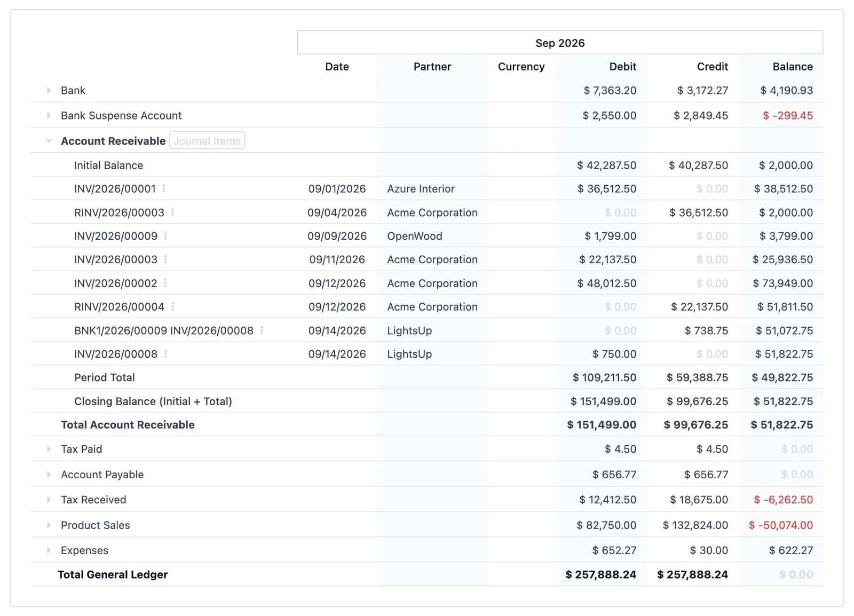Click the Date column header
This screenshot has height=616, width=854.
tap(337, 67)
